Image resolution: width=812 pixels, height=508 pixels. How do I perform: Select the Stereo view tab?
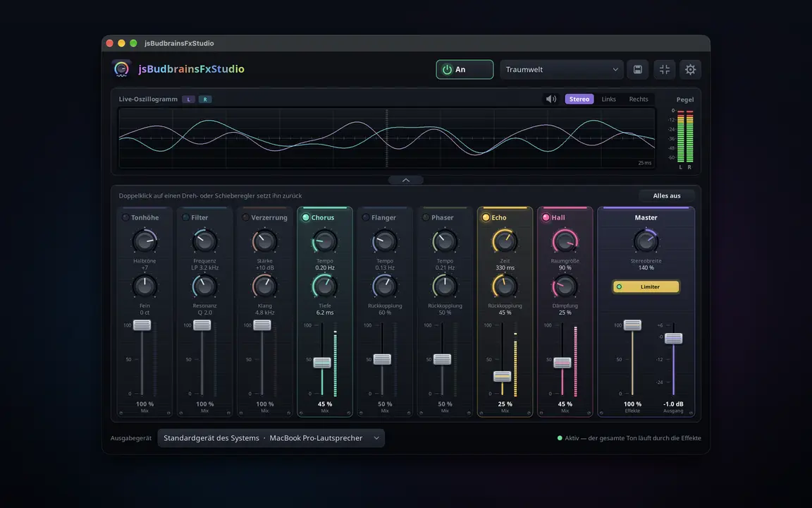pyautogui.click(x=579, y=99)
